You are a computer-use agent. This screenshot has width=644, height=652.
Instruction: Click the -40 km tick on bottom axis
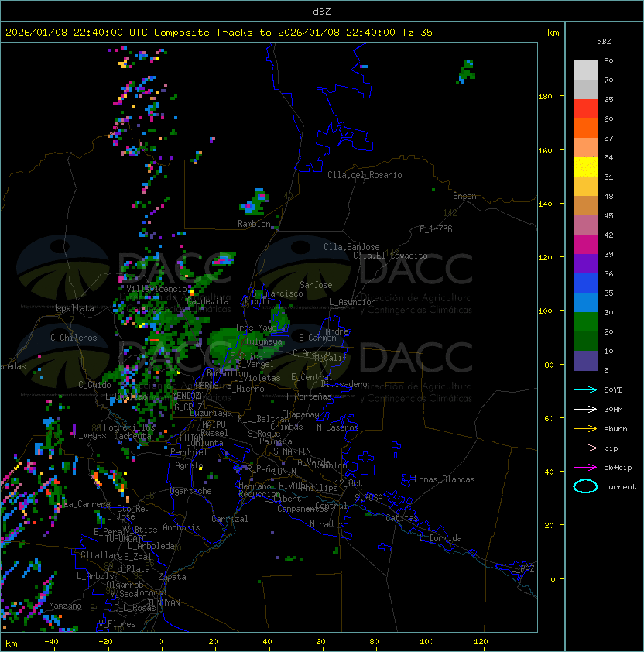(51, 642)
